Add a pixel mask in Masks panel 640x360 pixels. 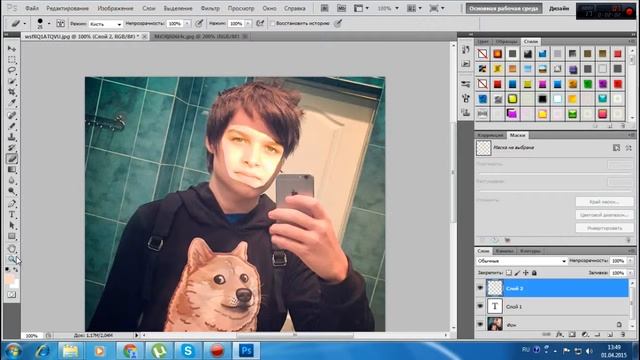(x=616, y=148)
